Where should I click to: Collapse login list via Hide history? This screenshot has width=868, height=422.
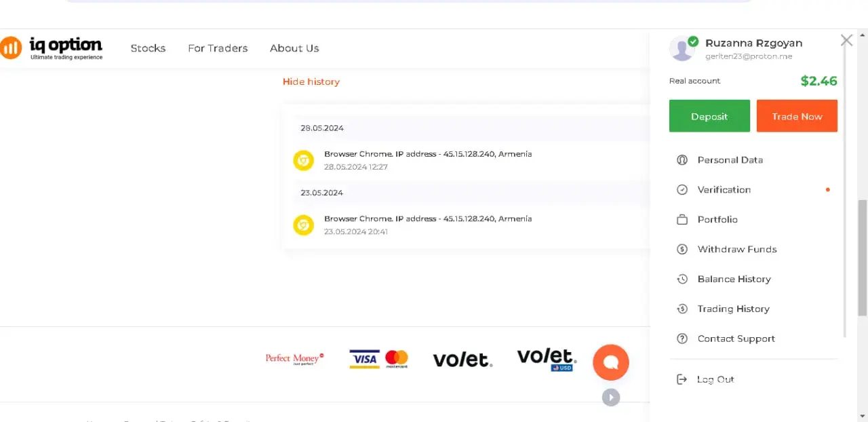tap(311, 81)
